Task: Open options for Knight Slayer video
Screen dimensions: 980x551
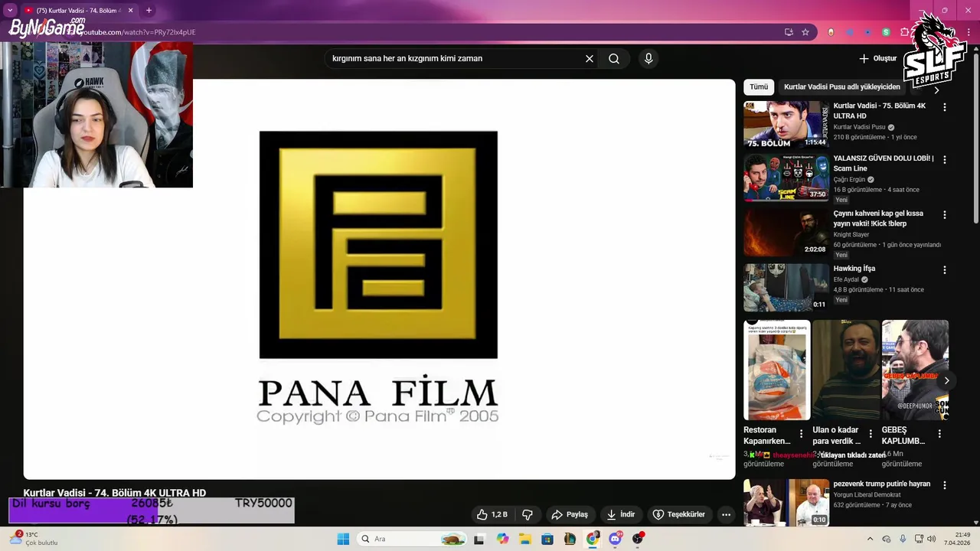Action: 944,214
